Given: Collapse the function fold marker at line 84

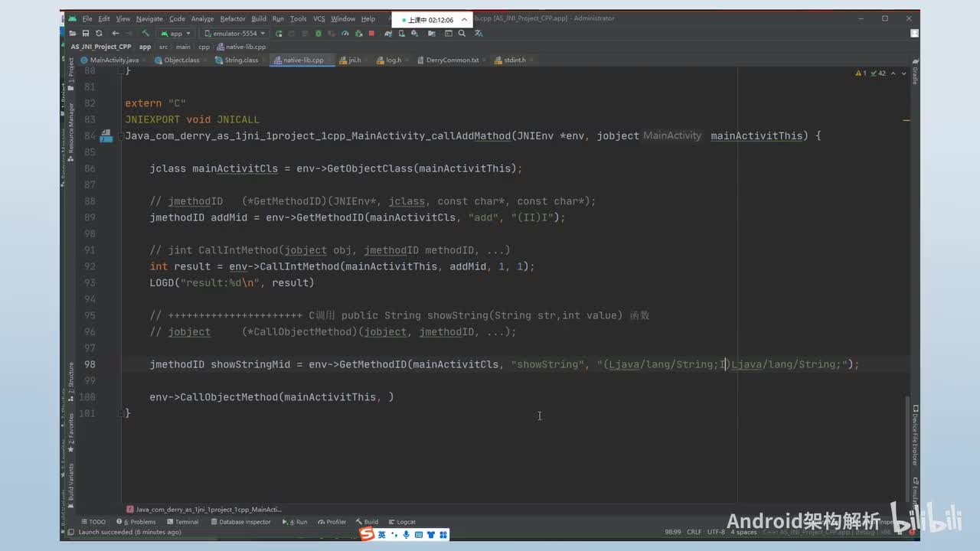Looking at the screenshot, I should 122,135.
